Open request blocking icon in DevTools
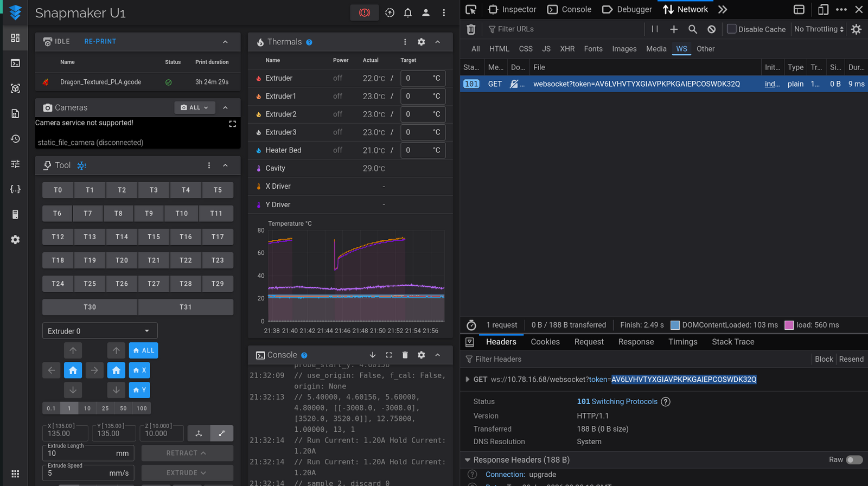Screen dimensions: 868x486 pos(711,29)
